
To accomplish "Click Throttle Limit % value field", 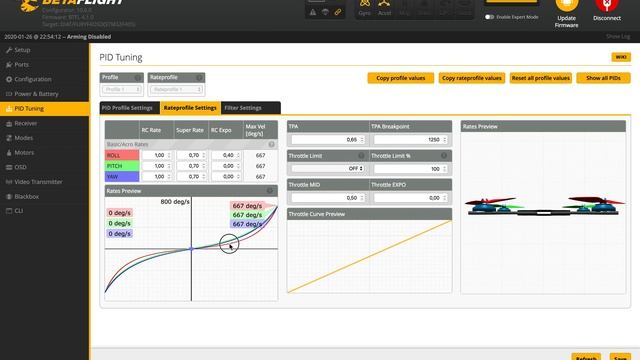I will pos(411,169).
